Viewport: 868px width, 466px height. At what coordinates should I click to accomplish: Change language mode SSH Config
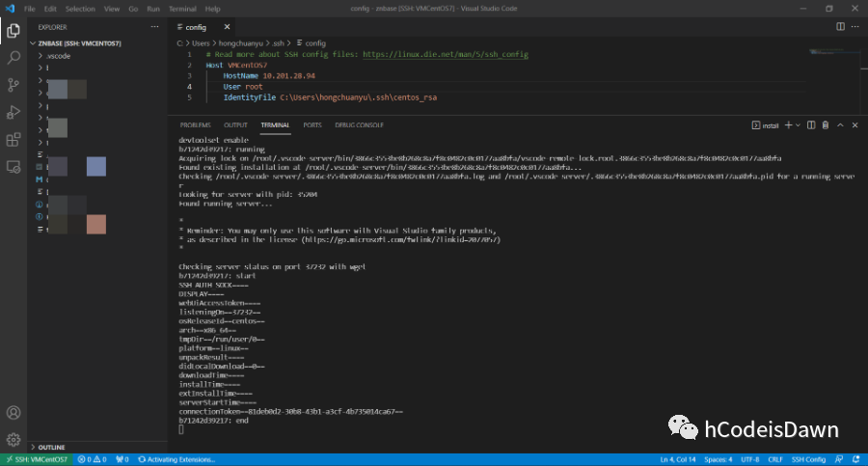pyautogui.click(x=808, y=459)
